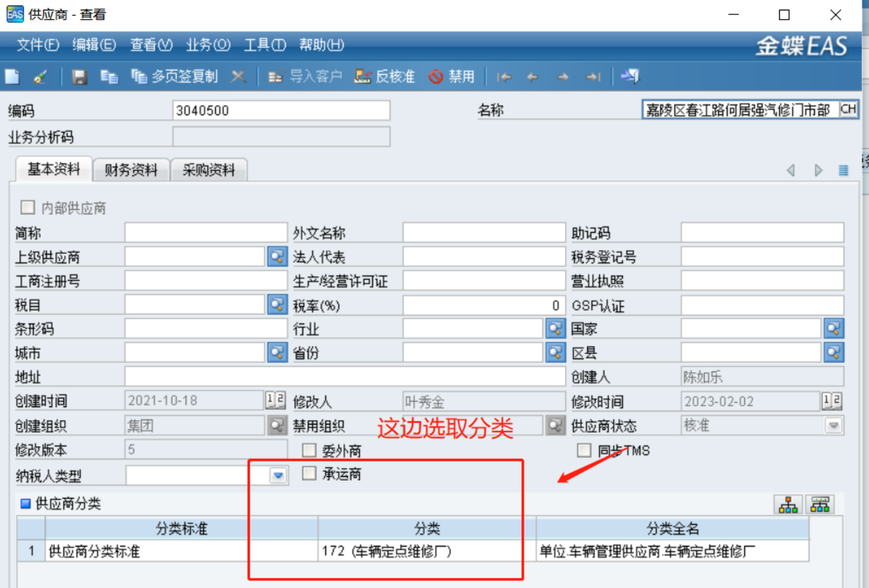Screen dimensions: 869x588
Task: Open the 国家 country lookup icon
Action: (833, 329)
